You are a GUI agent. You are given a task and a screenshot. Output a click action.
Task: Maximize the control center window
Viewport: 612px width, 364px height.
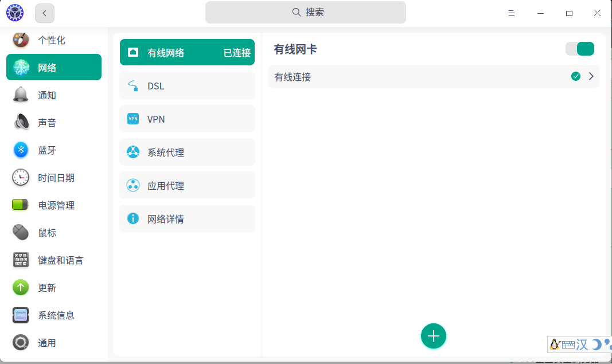(569, 13)
